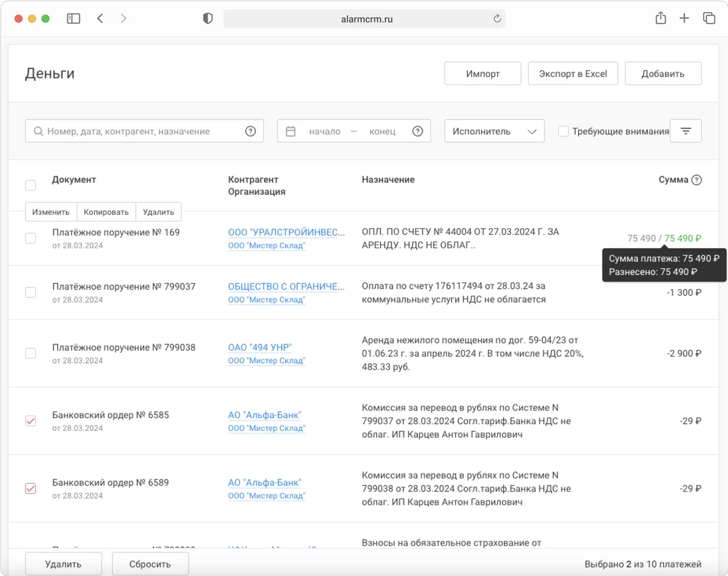Click the bottom Удалить button
The width and height of the screenshot is (728, 576).
(x=63, y=564)
